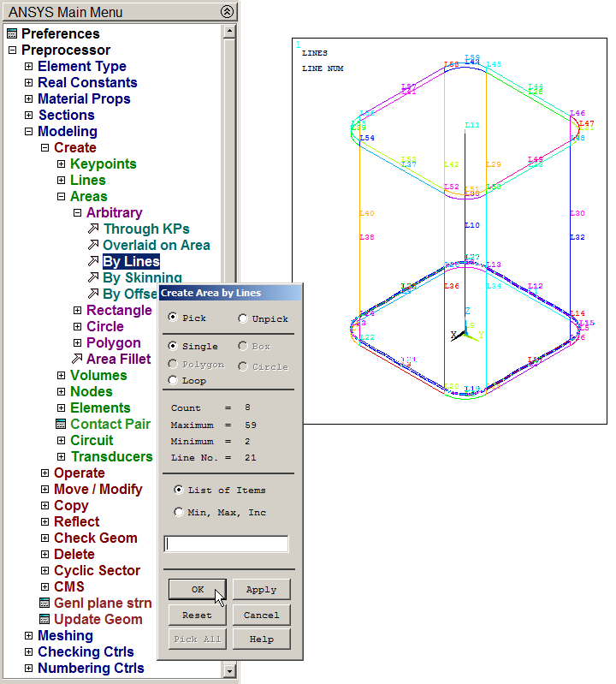
Task: Select the By Lines menu item
Action: [131, 261]
